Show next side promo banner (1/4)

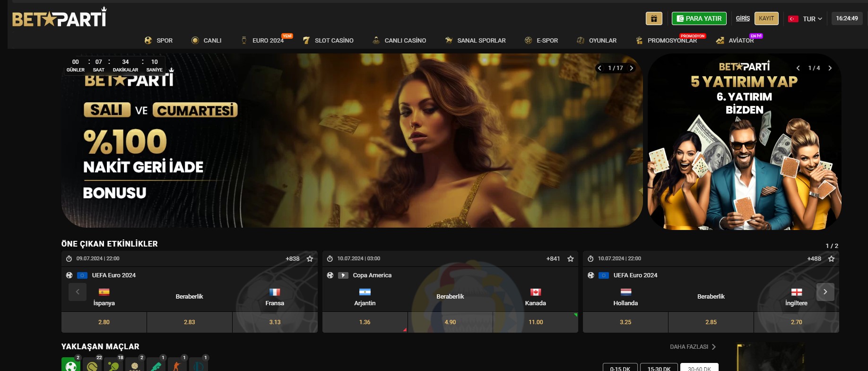pos(830,68)
